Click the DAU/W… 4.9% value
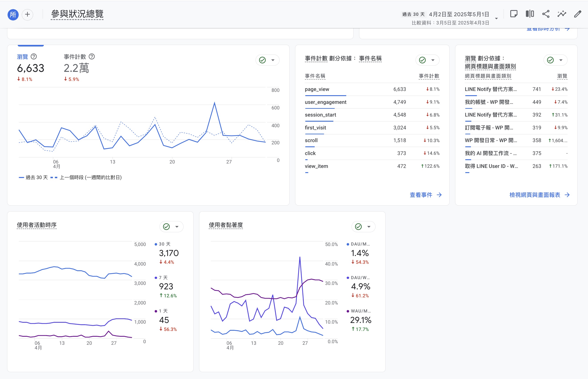Screen dimensions: 588x379 361,286
